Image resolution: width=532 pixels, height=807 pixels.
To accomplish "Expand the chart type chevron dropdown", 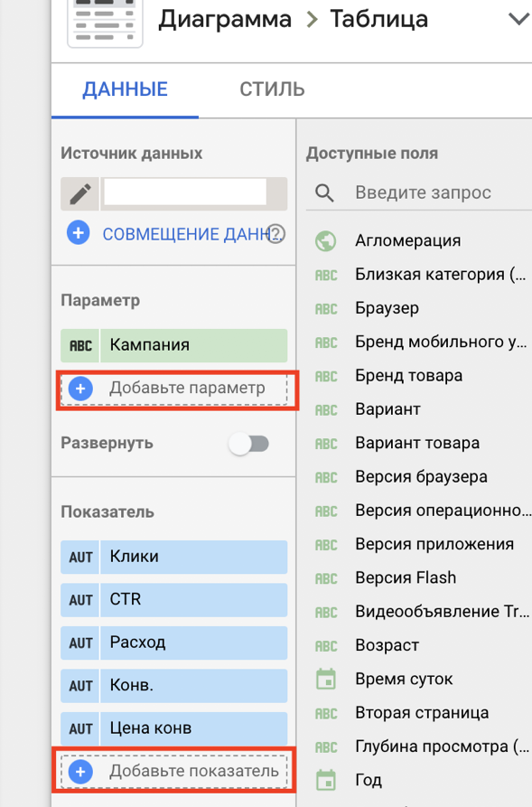I will [x=518, y=20].
